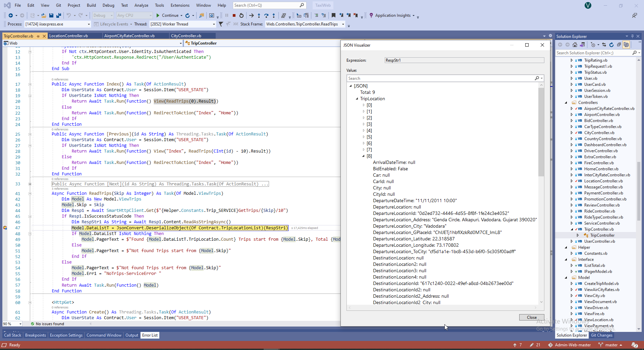Open the Debug menu
Image resolution: width=644 pixels, height=350 pixels.
click(x=108, y=5)
